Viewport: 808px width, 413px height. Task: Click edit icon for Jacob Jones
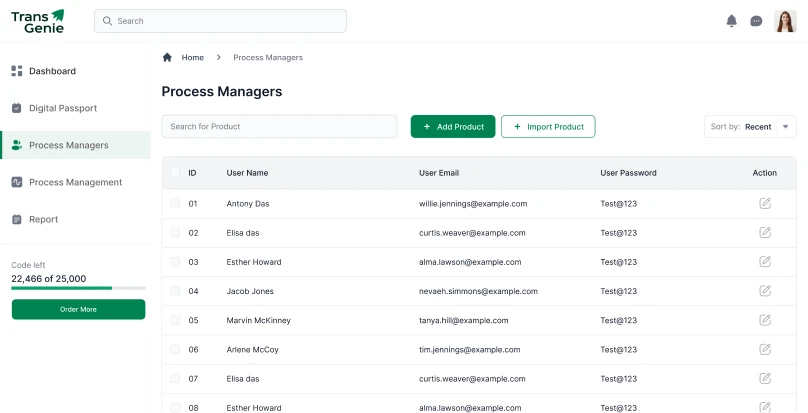point(765,291)
